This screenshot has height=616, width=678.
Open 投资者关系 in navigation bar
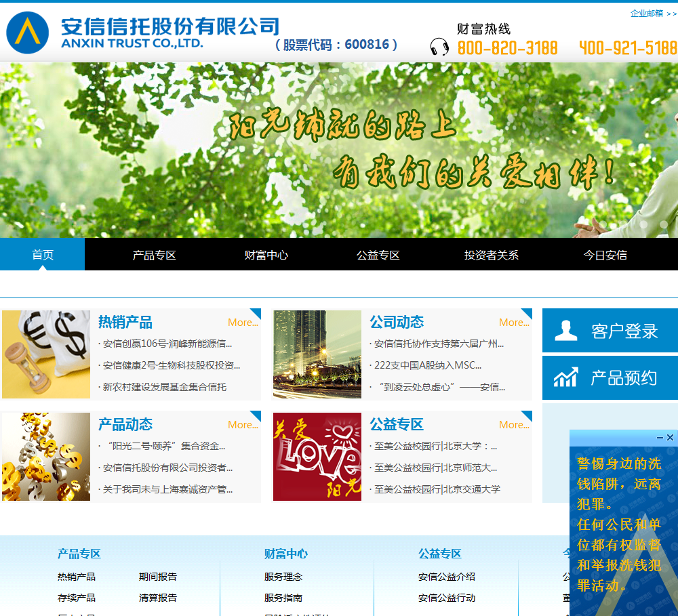click(491, 255)
